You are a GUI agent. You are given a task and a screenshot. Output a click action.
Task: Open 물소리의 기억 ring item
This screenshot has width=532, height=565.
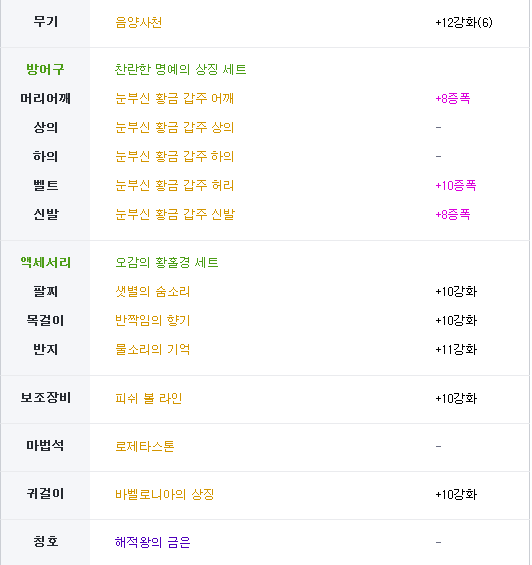[152, 349]
